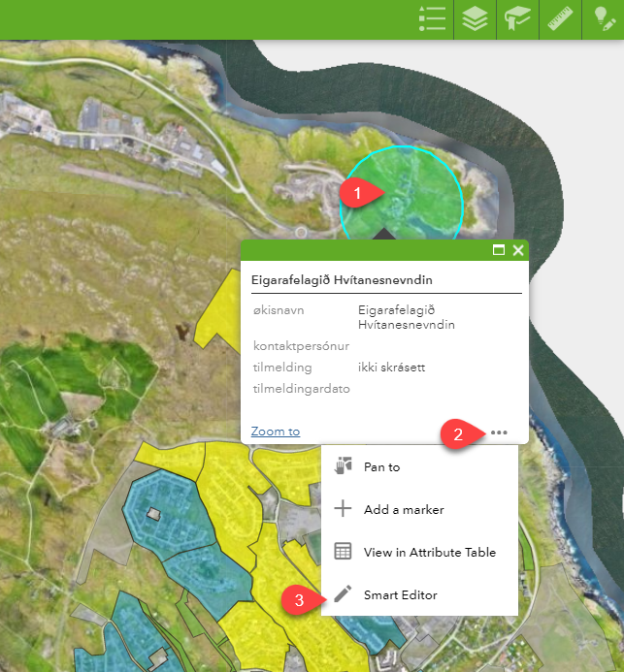This screenshot has height=672, width=624.
Task: Open the Legend widget in the top toolbar
Action: (x=432, y=19)
